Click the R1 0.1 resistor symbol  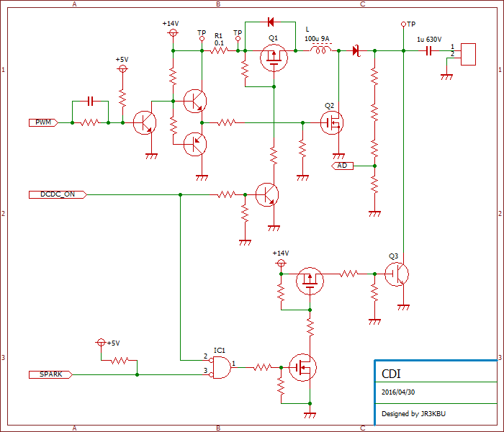pyautogui.click(x=220, y=51)
